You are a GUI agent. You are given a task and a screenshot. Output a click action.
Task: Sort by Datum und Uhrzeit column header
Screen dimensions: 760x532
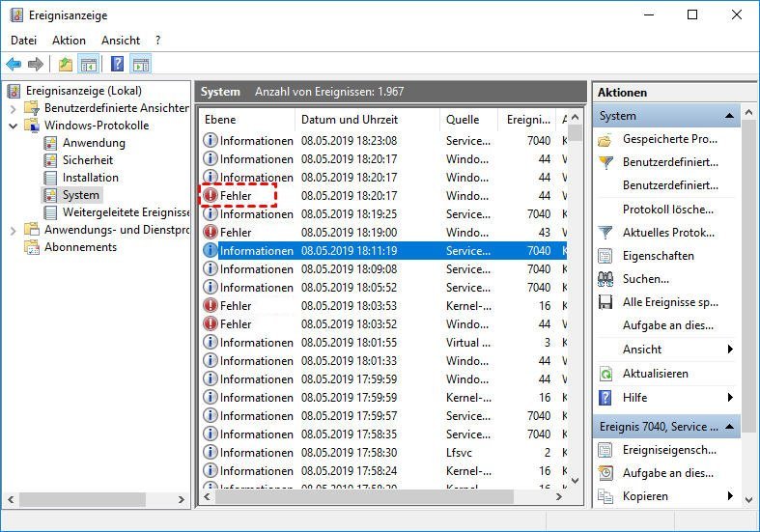(x=367, y=120)
